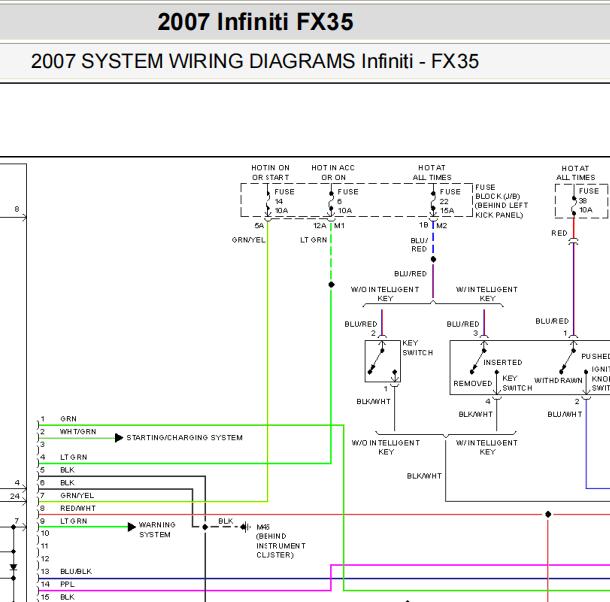Click the "M2" connector label
Viewport: 610px width, 602px height.
coord(442,226)
